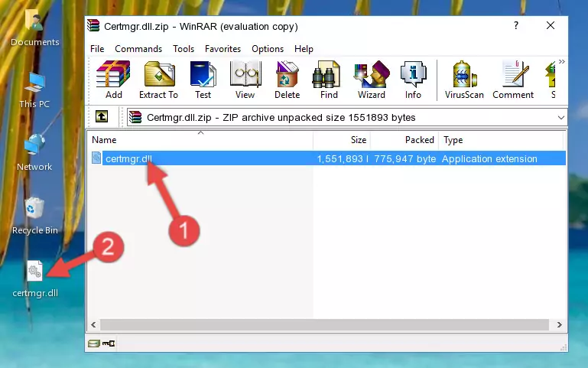
Task: Open the View file tool
Action: pos(245,80)
